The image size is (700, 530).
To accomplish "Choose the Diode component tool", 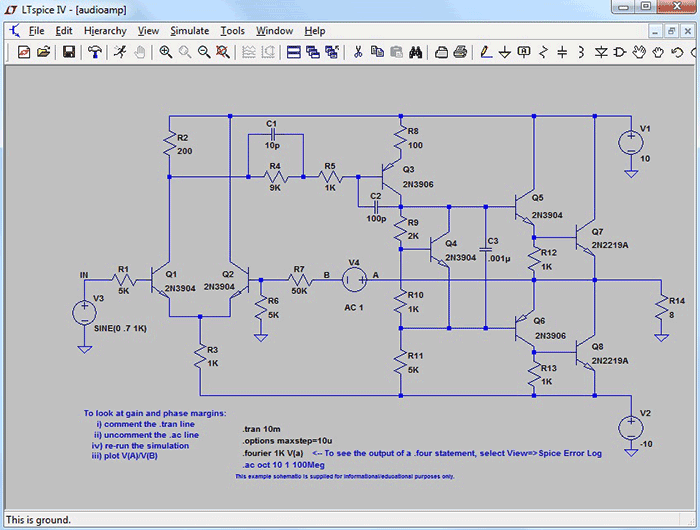I will [x=601, y=52].
